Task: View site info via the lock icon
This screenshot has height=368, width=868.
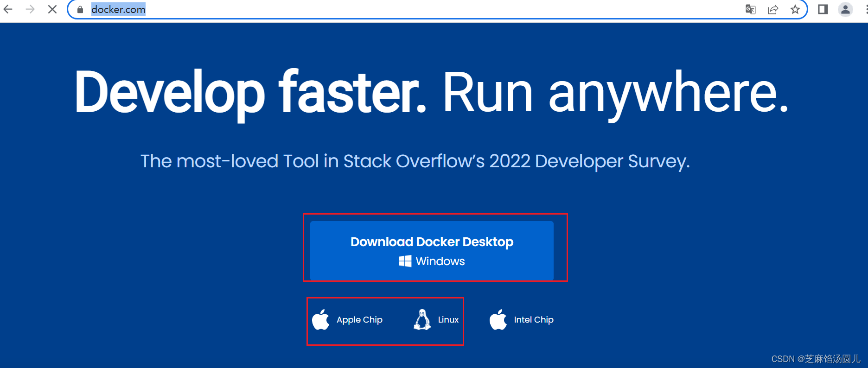Action: [80, 9]
